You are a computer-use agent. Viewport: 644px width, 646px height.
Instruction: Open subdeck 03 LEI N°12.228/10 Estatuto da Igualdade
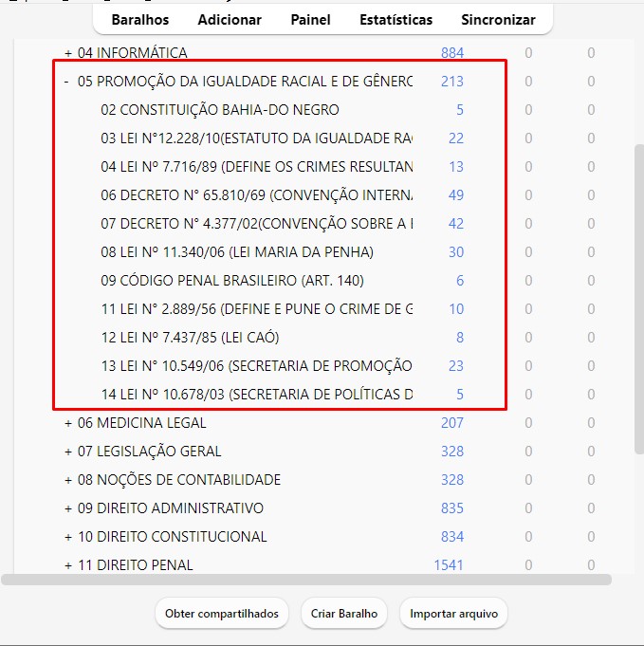coord(256,138)
